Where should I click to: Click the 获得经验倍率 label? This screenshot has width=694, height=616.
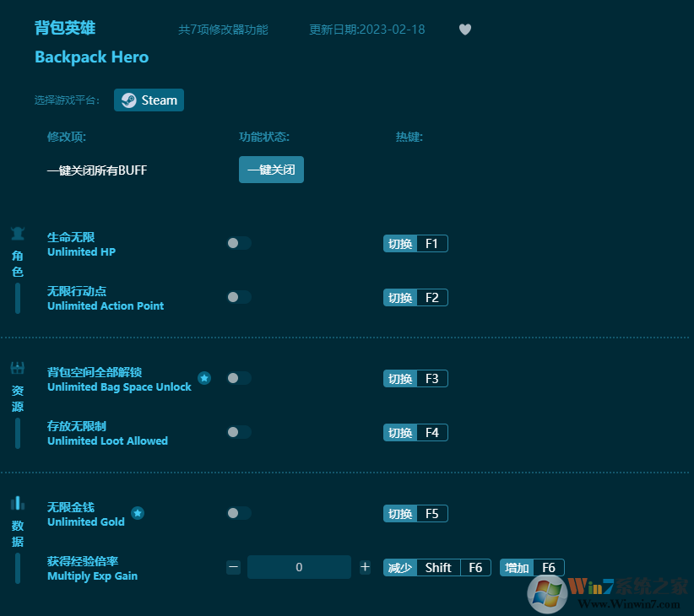[x=83, y=561]
